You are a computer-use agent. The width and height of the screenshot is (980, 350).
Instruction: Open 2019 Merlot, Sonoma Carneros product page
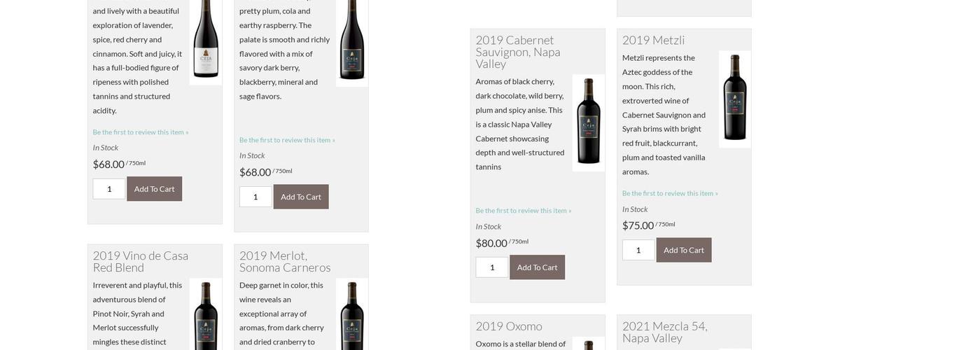(284, 261)
